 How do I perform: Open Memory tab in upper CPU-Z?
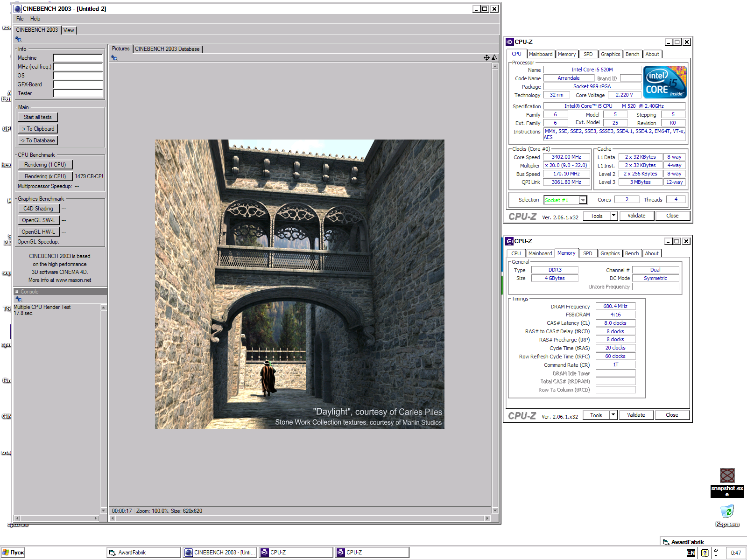pos(567,54)
